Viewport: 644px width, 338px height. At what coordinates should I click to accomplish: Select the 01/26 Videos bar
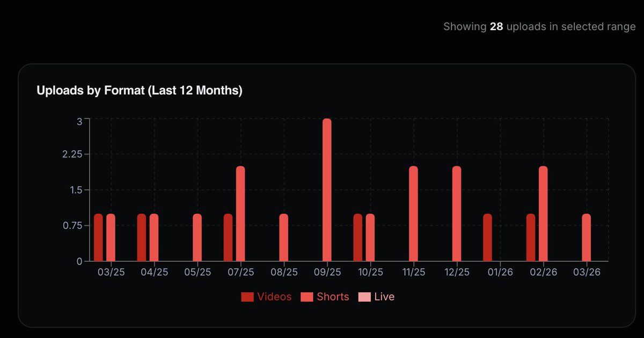tap(487, 238)
